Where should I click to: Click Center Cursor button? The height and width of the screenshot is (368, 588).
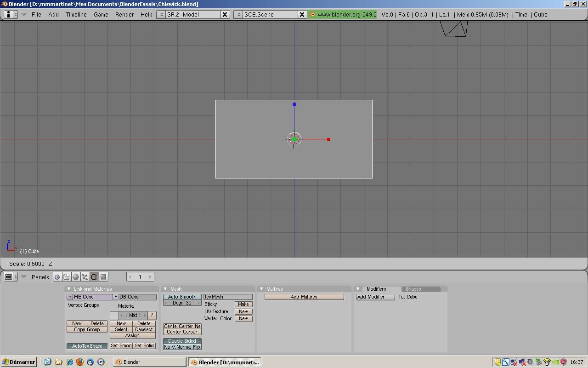click(x=182, y=332)
